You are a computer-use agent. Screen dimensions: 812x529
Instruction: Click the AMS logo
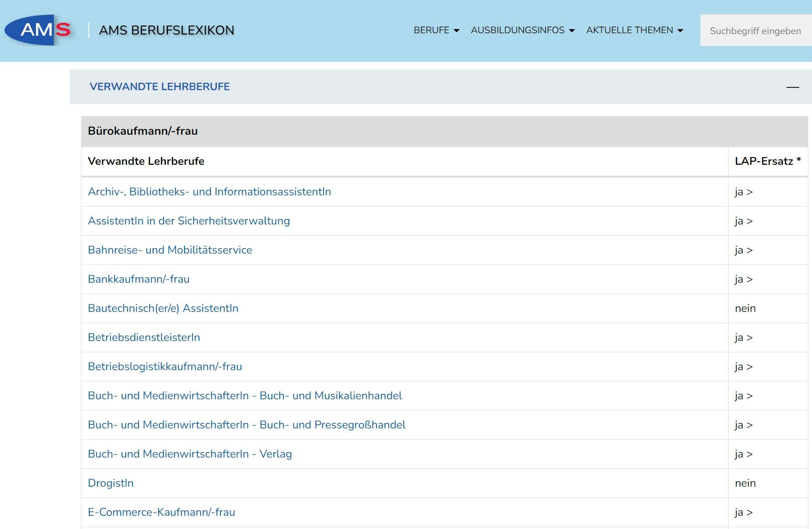coord(38,30)
